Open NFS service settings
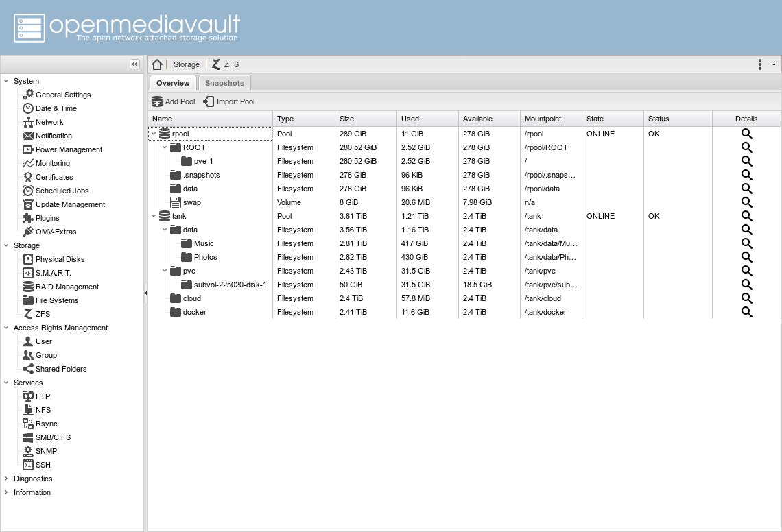 [x=43, y=410]
